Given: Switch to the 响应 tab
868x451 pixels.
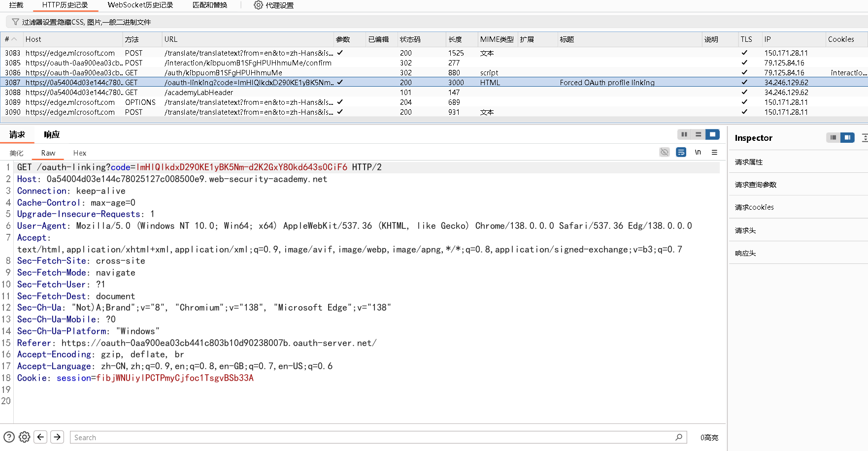Looking at the screenshot, I should click(51, 134).
